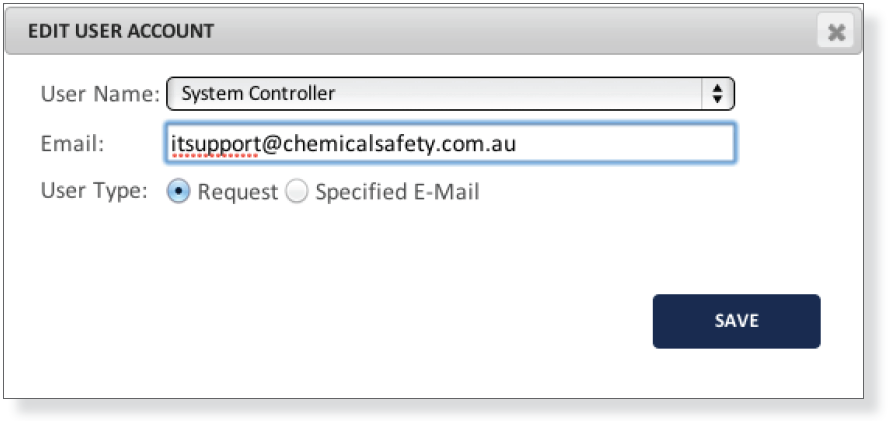
Task: Click the EDIT USER ACCOUNT title text
Action: (121, 31)
